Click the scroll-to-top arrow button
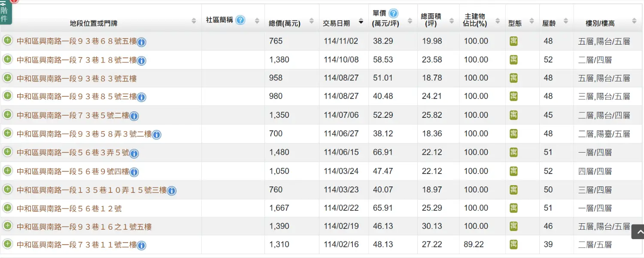The image size is (644, 258). [x=638, y=232]
